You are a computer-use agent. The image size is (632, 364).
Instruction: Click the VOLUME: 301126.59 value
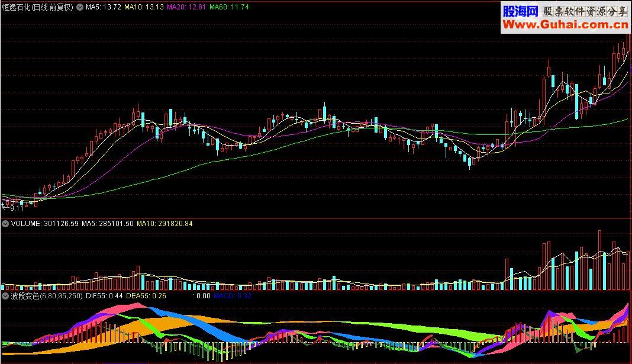click(x=45, y=223)
